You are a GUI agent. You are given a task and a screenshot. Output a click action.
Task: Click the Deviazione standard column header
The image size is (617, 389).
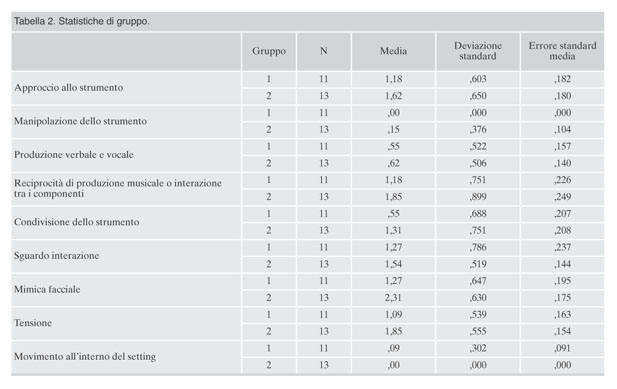point(478,51)
